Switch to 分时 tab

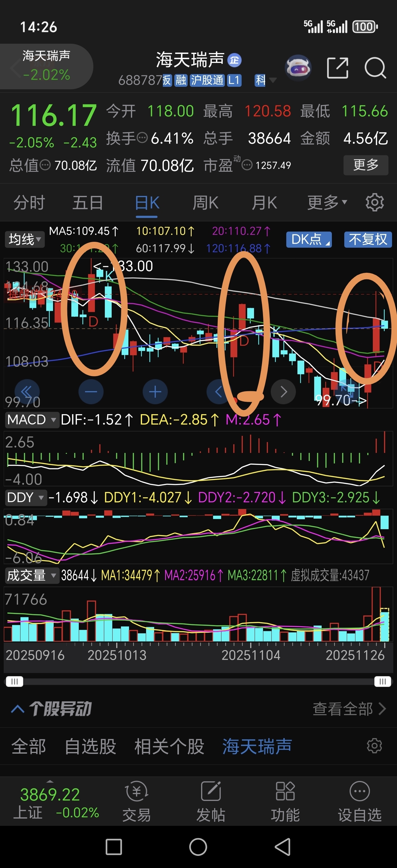(x=29, y=202)
